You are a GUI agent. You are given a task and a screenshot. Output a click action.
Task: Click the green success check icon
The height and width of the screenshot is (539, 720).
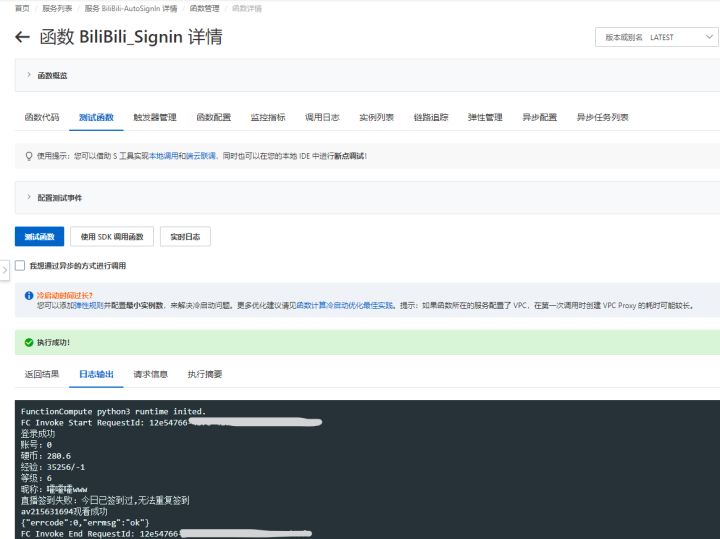[29, 342]
